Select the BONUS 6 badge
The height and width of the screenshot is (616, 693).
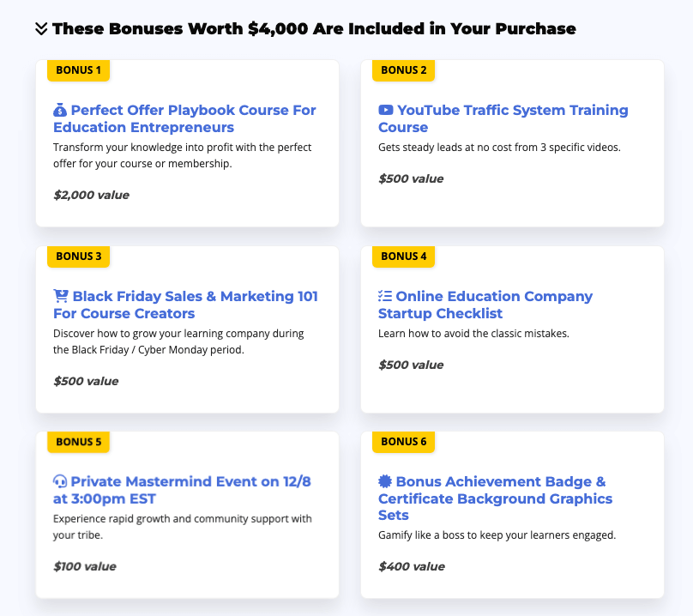(x=403, y=442)
